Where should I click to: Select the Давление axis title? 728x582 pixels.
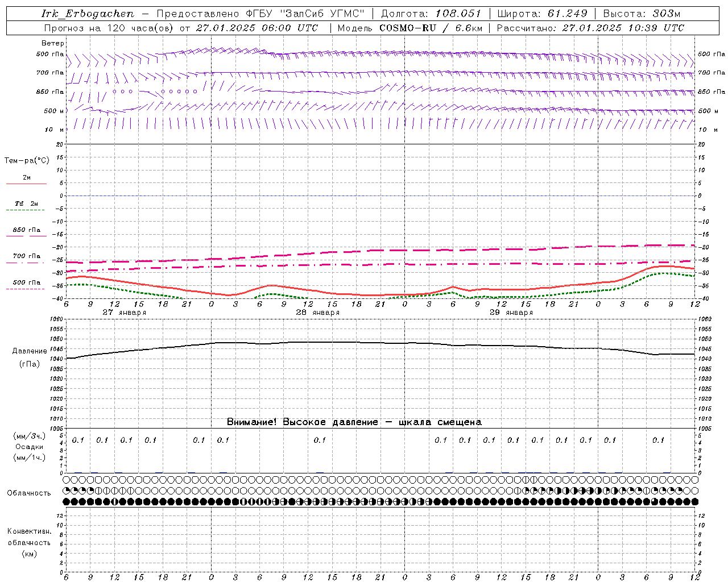pos(30,351)
